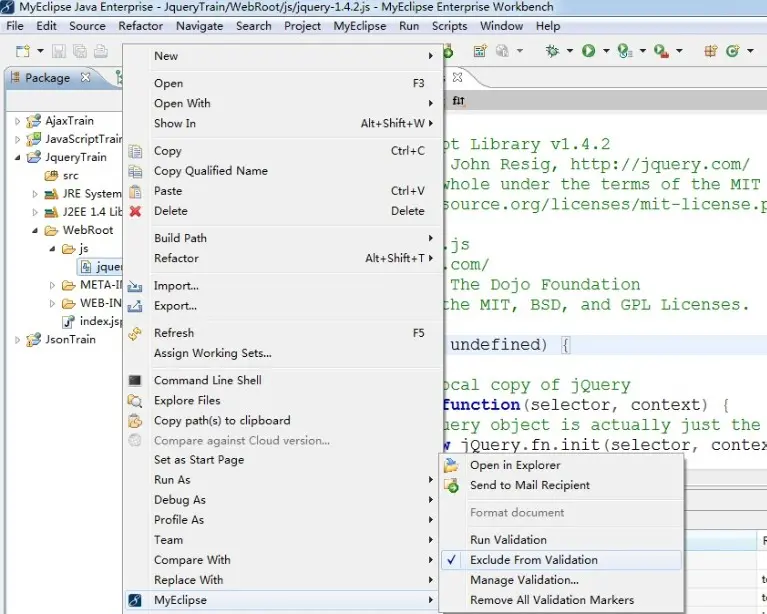Click the Save All toolbar icon
The height and width of the screenshot is (614, 767).
(80, 51)
